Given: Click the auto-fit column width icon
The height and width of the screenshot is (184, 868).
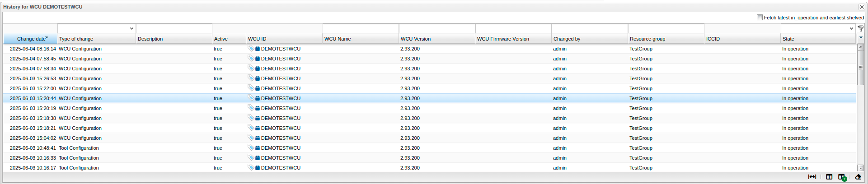Looking at the screenshot, I should tap(812, 177).
